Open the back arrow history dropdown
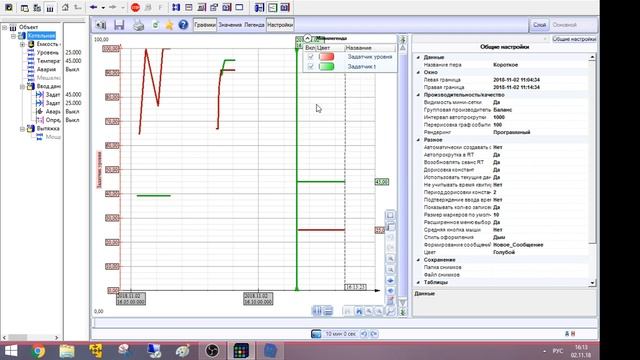The width and height of the screenshot is (640, 360). pyautogui.click(x=103, y=8)
